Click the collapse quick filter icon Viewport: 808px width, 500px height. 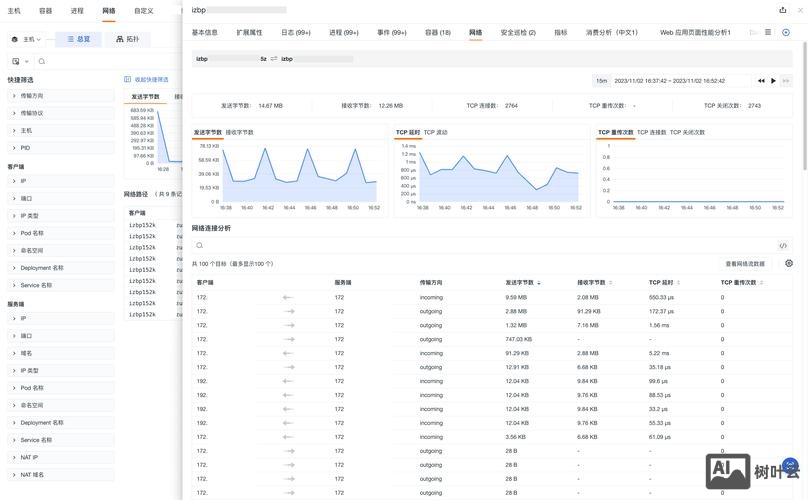127,79
